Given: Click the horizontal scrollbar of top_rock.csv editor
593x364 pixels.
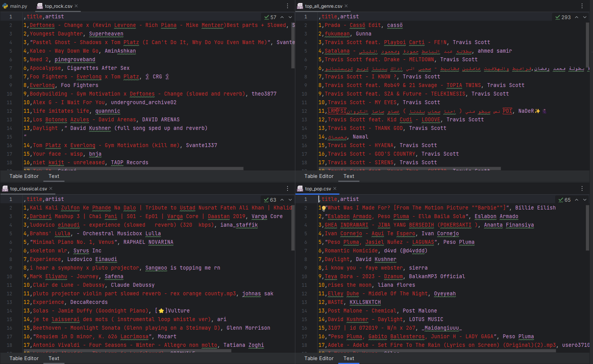Looking at the screenshot, I should tap(134, 169).
